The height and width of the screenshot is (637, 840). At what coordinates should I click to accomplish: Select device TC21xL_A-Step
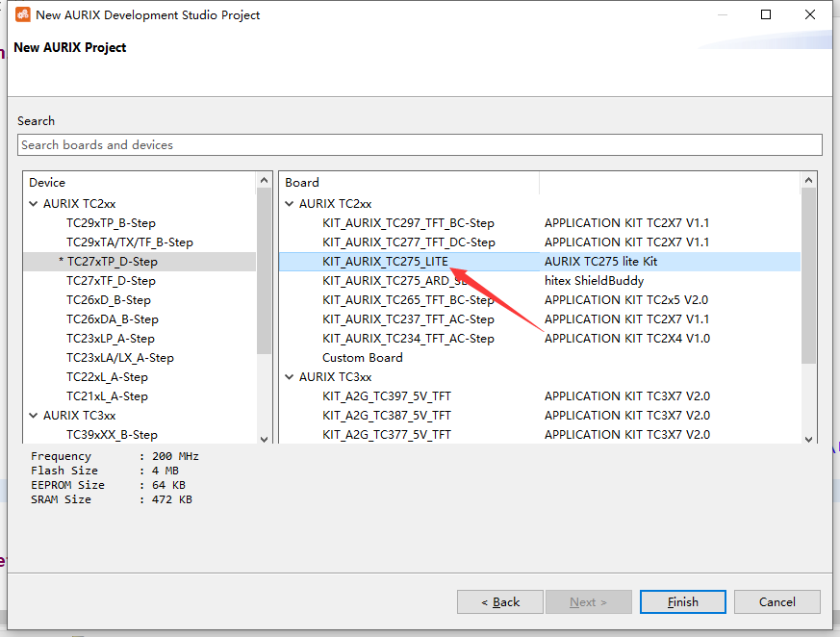pyautogui.click(x=107, y=396)
